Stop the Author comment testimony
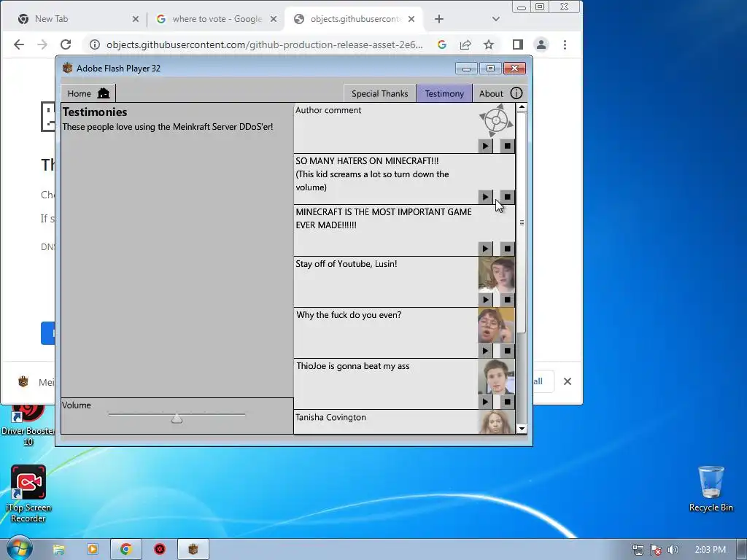Viewport: 747px width, 560px height. 507,146
